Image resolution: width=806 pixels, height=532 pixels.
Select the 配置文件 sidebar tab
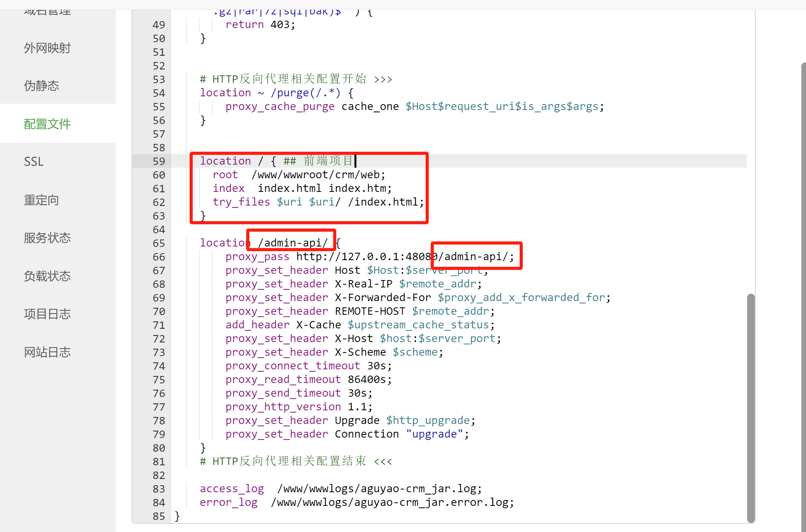tap(47, 124)
